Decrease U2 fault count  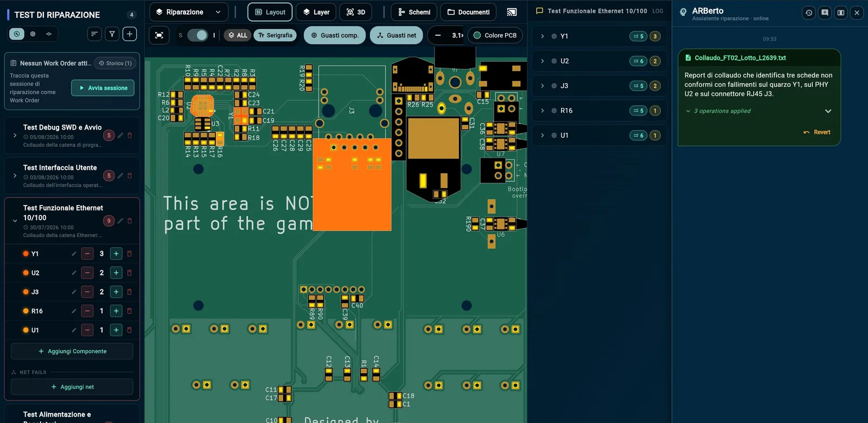click(x=87, y=273)
